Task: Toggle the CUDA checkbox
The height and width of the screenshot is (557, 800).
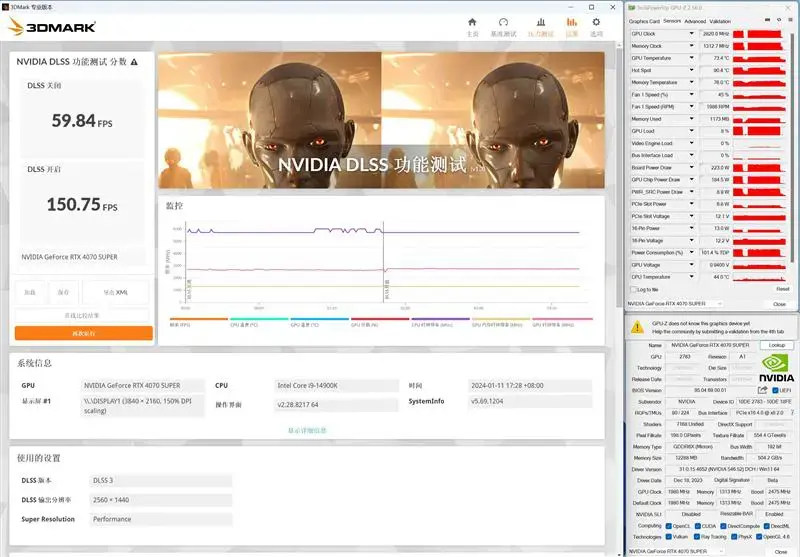Action: pos(697,526)
